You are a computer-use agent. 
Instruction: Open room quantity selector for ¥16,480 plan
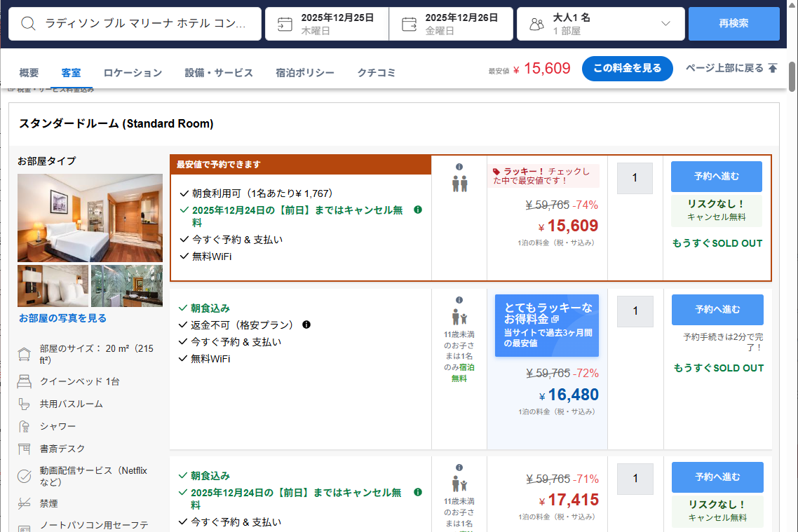coord(635,311)
